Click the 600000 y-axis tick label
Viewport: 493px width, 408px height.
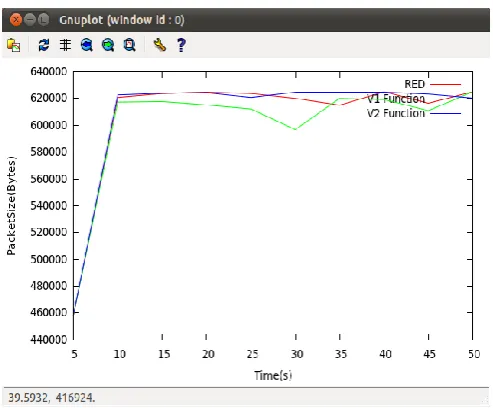49,125
